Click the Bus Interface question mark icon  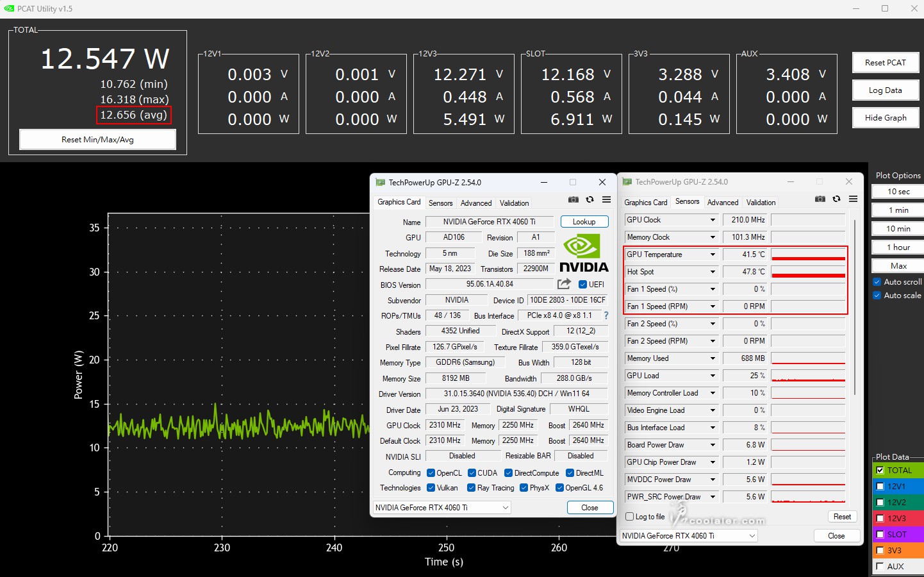click(x=606, y=315)
